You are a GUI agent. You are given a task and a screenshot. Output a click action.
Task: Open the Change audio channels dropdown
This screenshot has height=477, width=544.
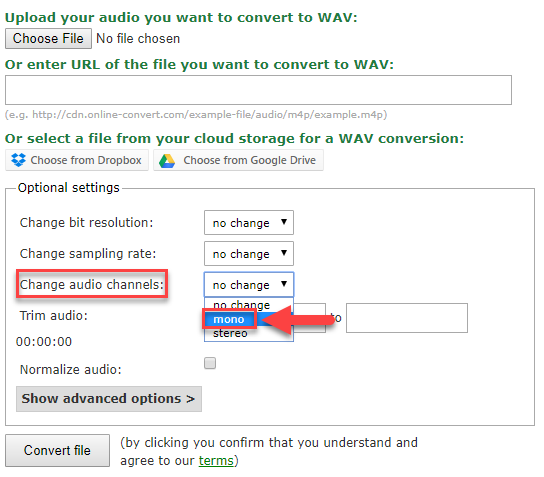pos(249,284)
